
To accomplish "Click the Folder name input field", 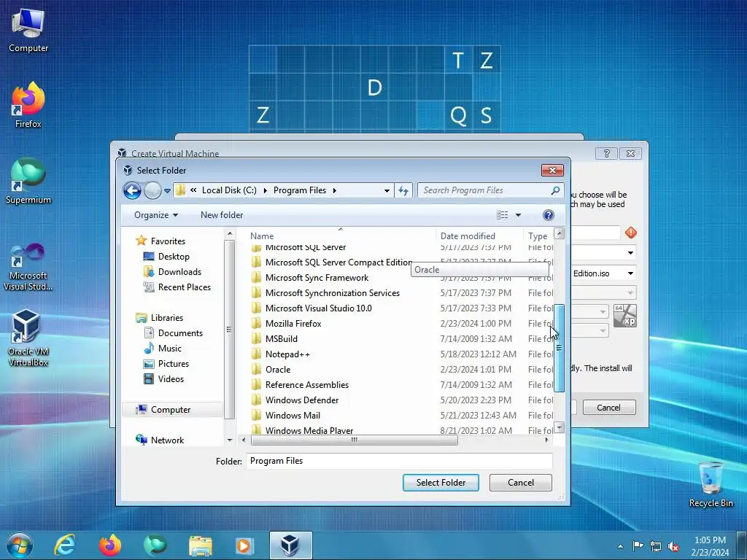I will pos(399,461).
